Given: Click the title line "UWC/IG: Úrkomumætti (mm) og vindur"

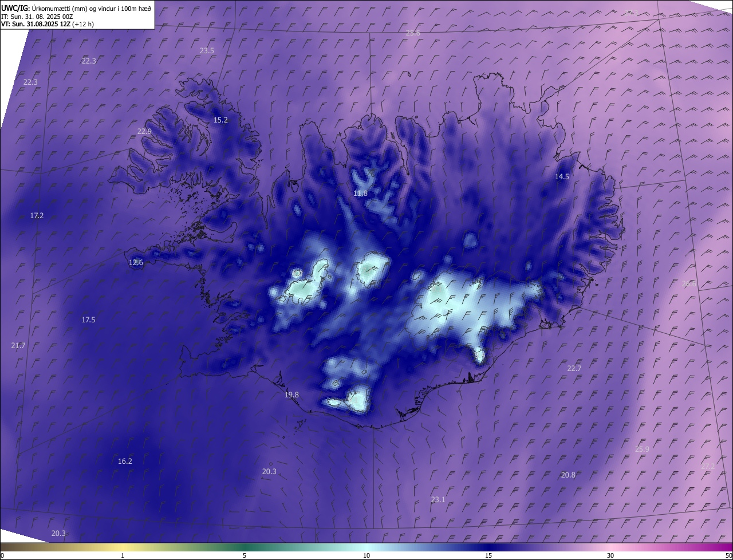Looking at the screenshot, I should (x=76, y=7).
